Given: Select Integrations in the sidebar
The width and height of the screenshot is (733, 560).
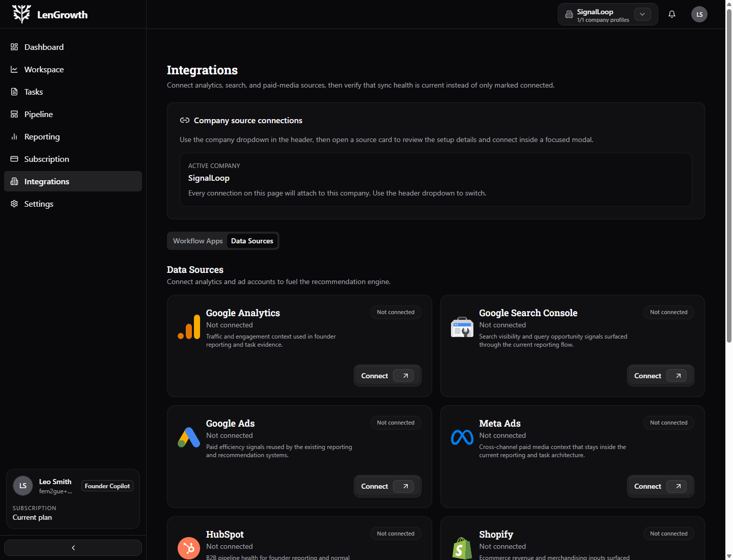Looking at the screenshot, I should click(x=73, y=181).
